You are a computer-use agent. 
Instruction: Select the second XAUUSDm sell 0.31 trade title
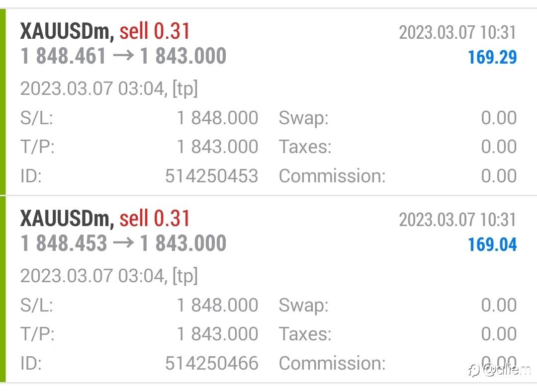tap(105, 219)
